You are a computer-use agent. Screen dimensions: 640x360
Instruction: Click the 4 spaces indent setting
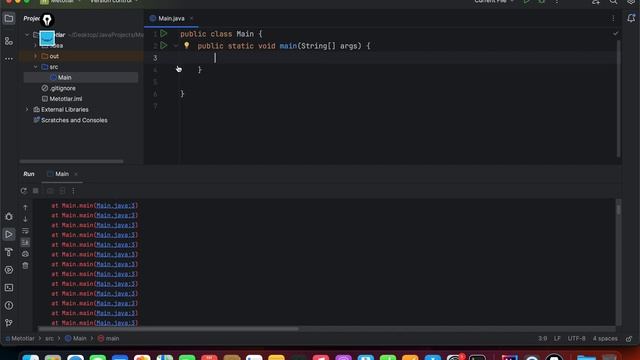click(605, 338)
